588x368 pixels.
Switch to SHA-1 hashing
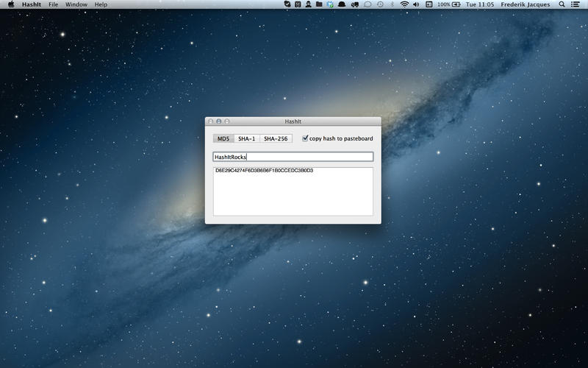(x=246, y=138)
